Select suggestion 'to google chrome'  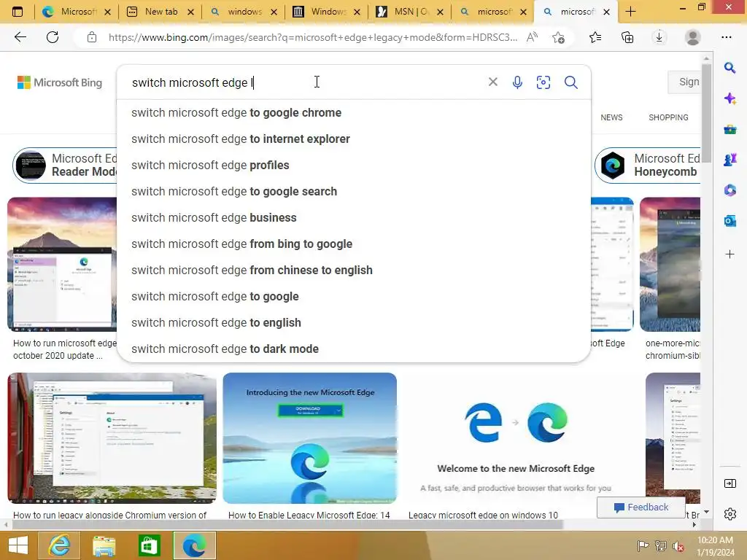pyautogui.click(x=354, y=113)
